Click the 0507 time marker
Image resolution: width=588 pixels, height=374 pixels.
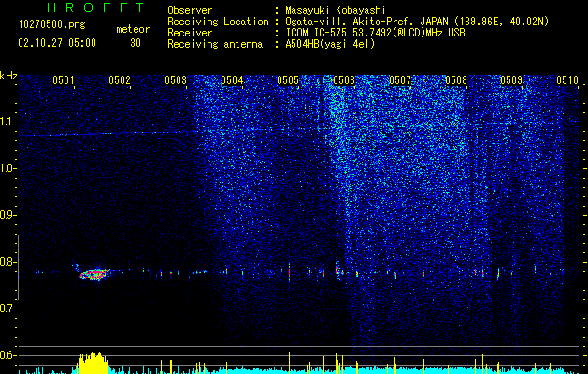[400, 80]
